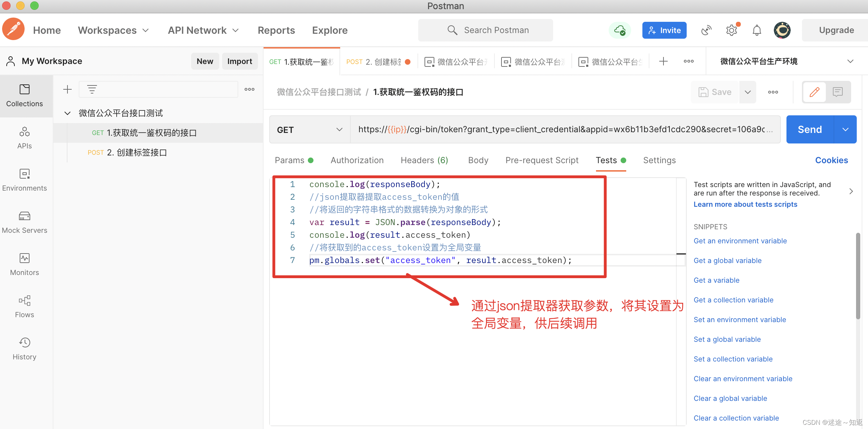Click the settings gear icon
This screenshot has height=429, width=868.
(731, 30)
